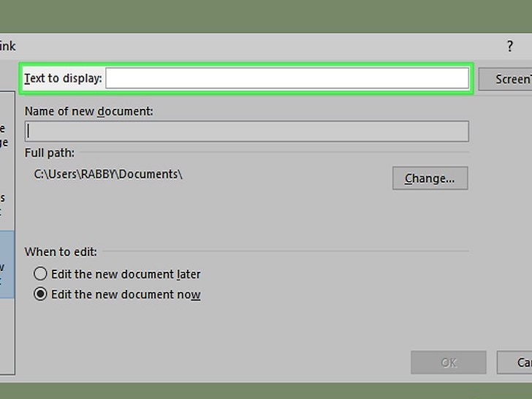Click the Text to display input box

(286, 78)
